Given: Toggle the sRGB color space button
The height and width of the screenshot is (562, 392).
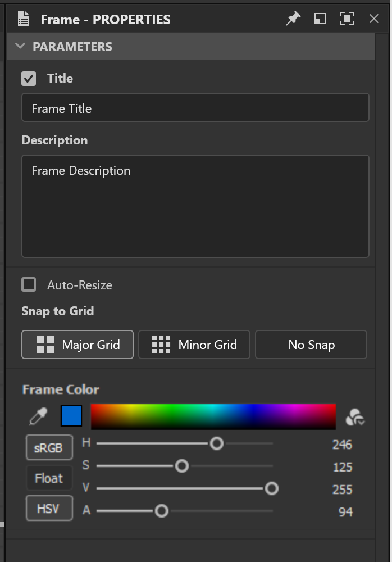Looking at the screenshot, I should click(49, 447).
